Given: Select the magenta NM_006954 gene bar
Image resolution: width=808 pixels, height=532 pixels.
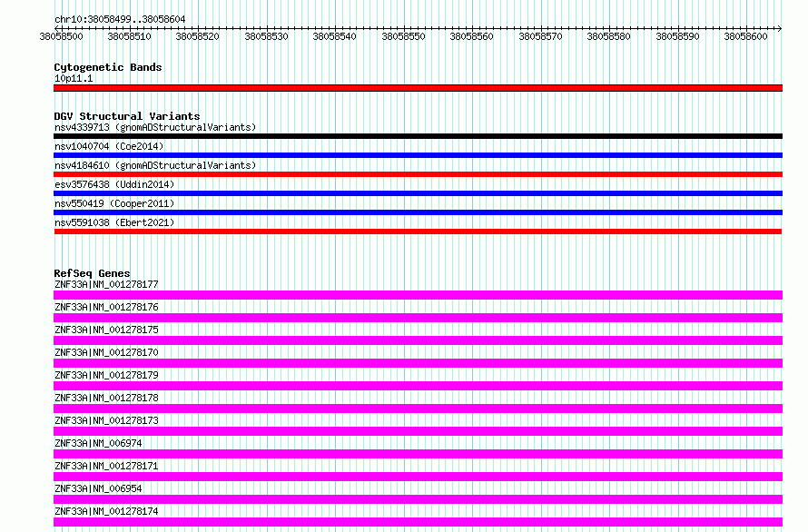Looking at the screenshot, I should (418, 499).
